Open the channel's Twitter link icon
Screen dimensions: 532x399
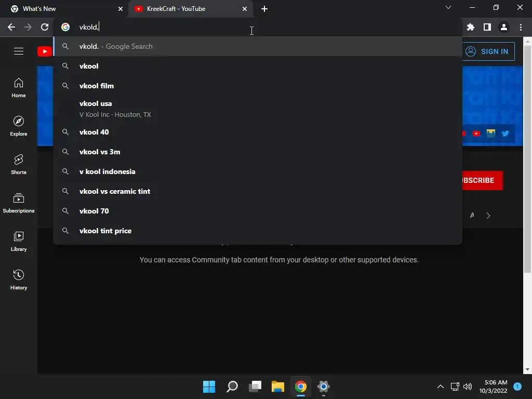click(x=506, y=134)
